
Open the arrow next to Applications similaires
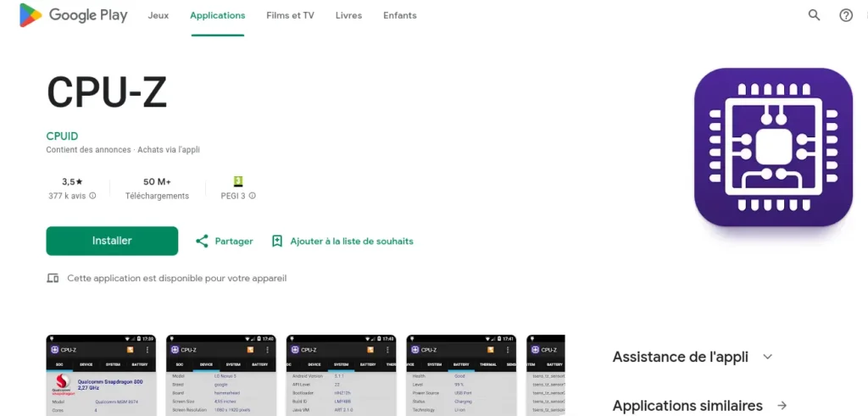(782, 406)
